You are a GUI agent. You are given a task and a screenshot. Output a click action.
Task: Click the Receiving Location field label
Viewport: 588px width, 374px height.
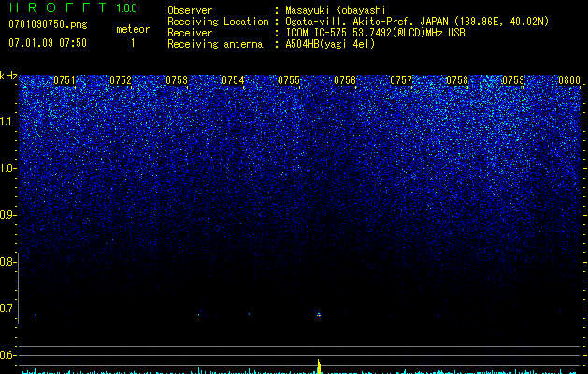[218, 22]
